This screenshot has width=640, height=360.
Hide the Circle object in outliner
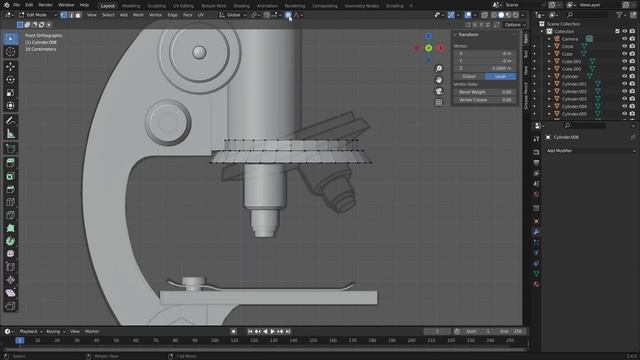point(624,46)
